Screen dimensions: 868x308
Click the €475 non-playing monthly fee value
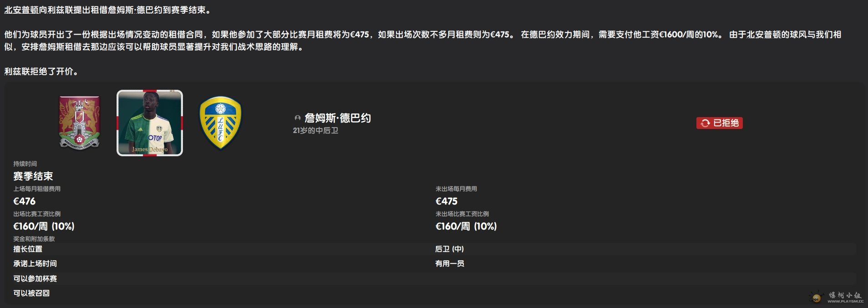[x=447, y=201]
